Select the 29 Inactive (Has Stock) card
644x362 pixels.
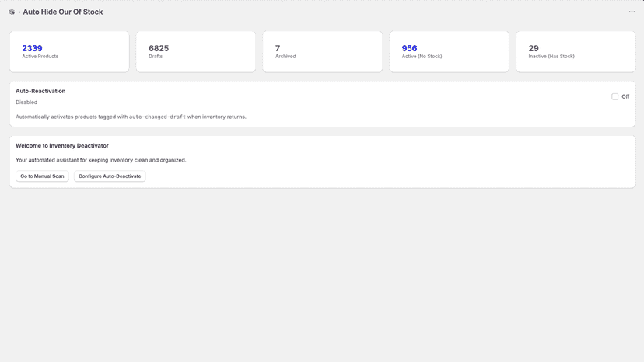[576, 52]
